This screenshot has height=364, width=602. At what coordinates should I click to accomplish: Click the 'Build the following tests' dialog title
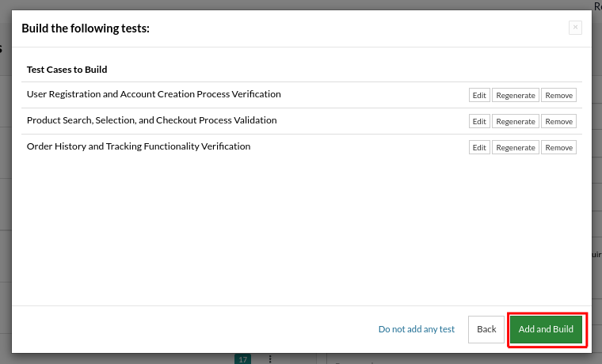tap(86, 28)
